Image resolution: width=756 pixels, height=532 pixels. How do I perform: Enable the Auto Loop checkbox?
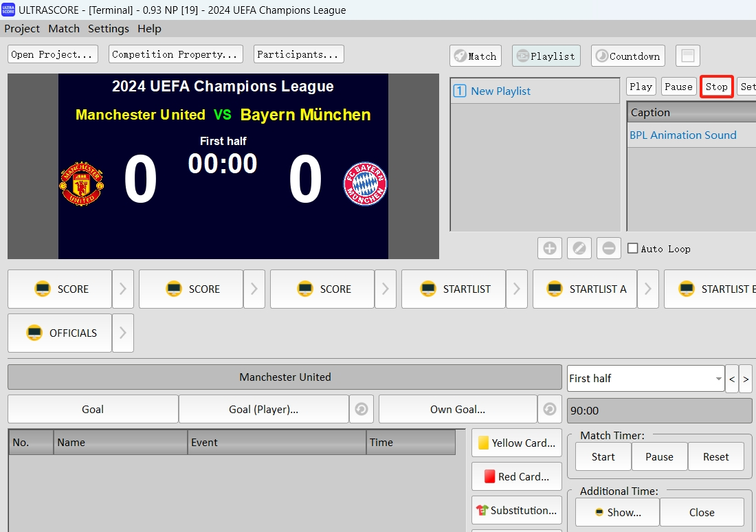[x=633, y=249]
